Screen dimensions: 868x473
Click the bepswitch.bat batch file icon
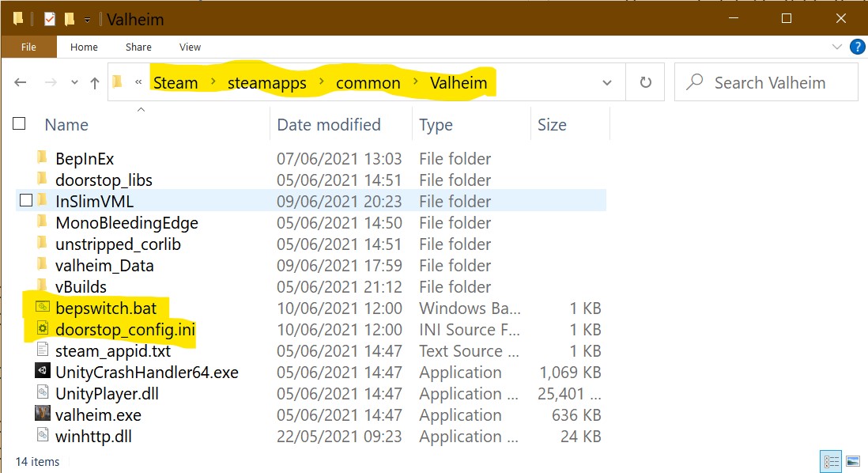[x=43, y=308]
